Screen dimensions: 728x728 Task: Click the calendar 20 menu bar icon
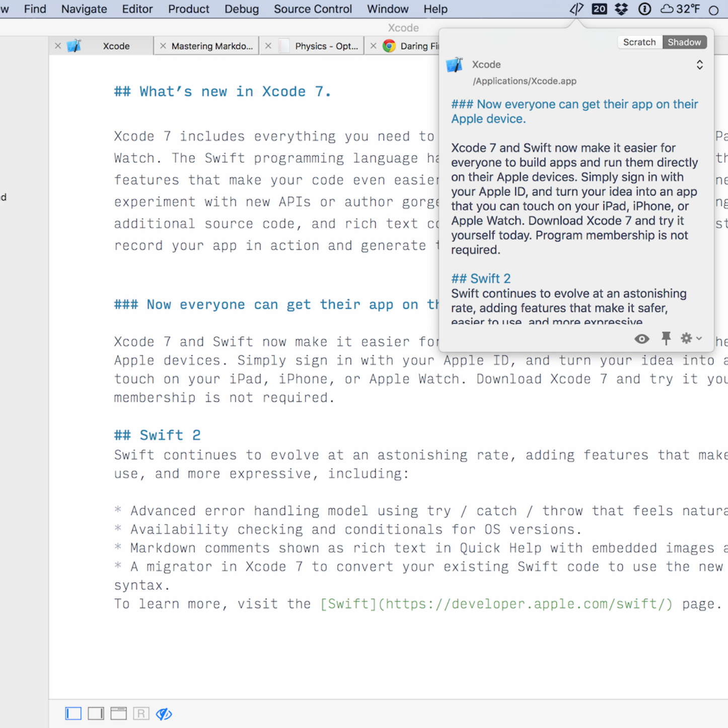(599, 9)
